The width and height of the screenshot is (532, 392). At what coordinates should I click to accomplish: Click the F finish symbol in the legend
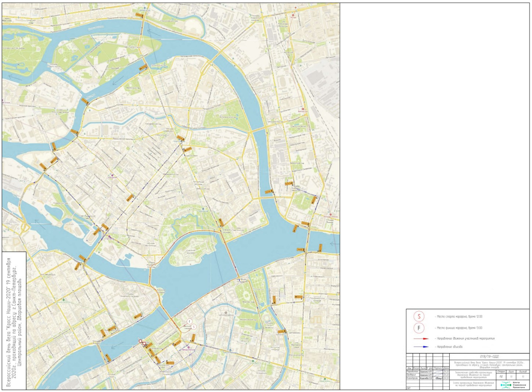(x=419, y=328)
